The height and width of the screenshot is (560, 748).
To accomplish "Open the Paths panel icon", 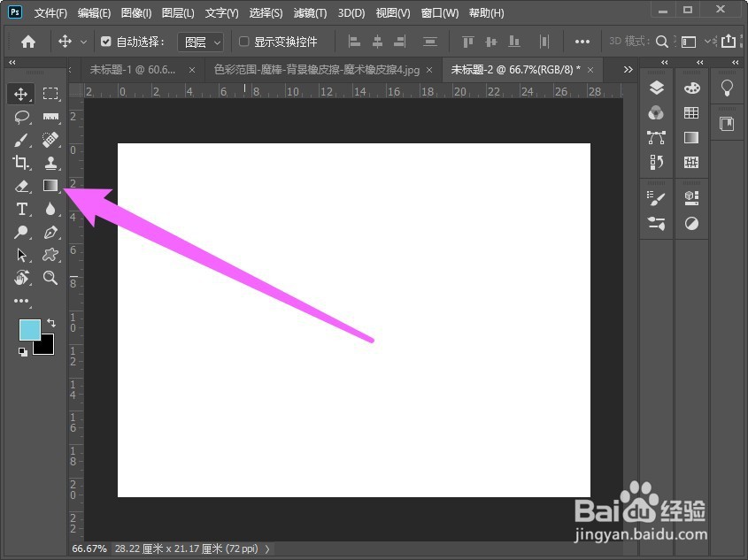I will 657,138.
